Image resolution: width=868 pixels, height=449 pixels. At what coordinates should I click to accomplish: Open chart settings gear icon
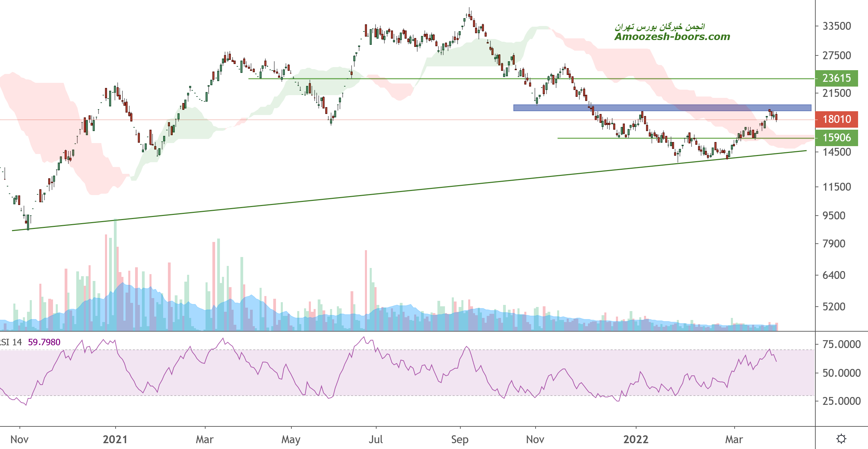(841, 438)
